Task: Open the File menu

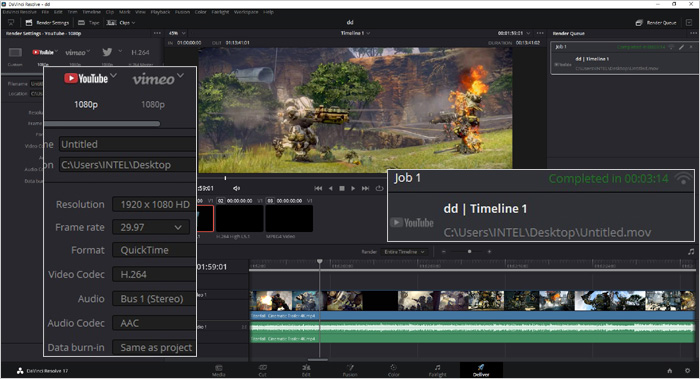Action: (x=45, y=12)
